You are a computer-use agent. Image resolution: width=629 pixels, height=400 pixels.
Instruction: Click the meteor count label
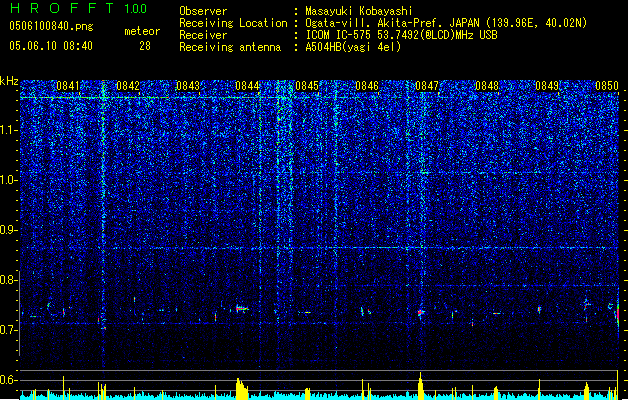pyautogui.click(x=142, y=31)
